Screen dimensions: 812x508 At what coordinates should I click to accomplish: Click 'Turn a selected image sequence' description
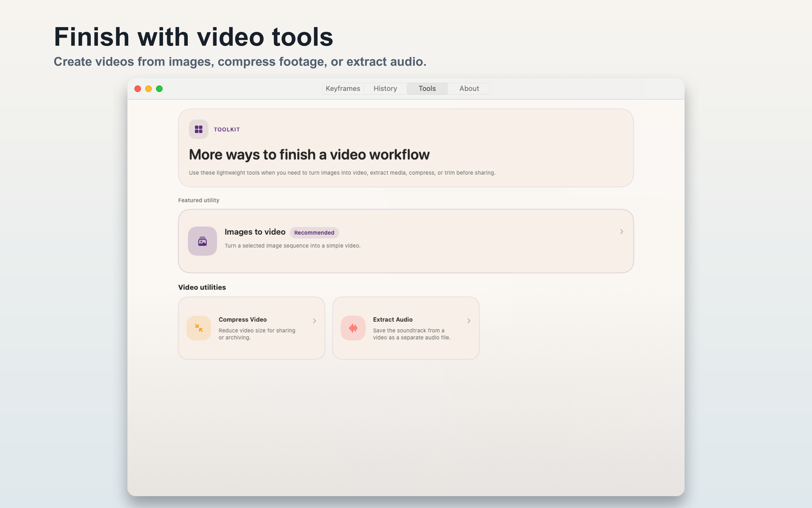293,246
